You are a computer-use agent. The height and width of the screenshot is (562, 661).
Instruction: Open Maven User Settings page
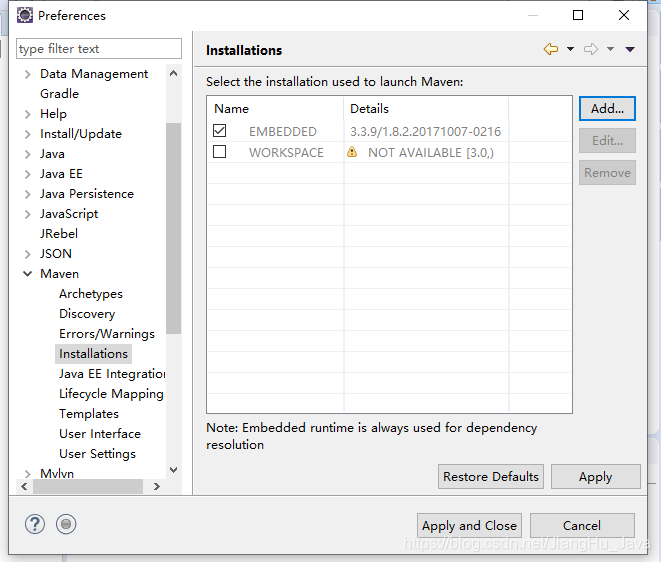[x=97, y=454]
